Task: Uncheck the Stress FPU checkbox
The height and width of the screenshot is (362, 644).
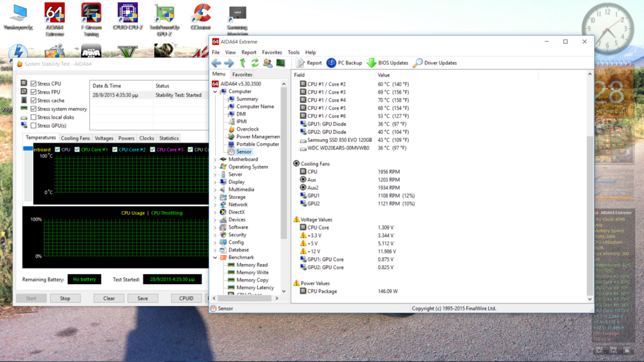Action: (x=33, y=92)
